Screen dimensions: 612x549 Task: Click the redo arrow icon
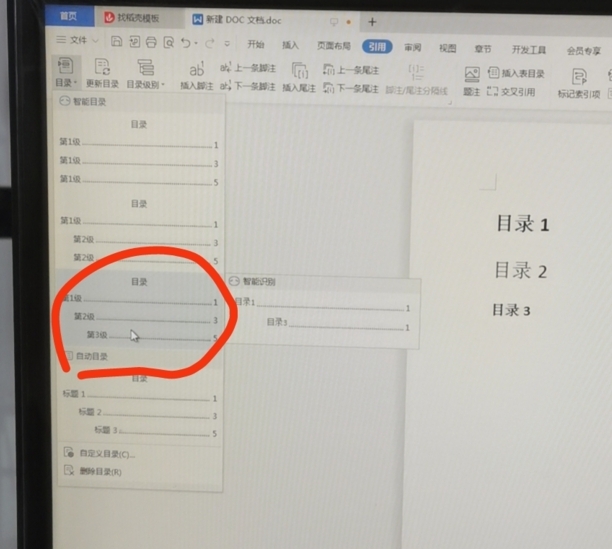click(x=210, y=43)
